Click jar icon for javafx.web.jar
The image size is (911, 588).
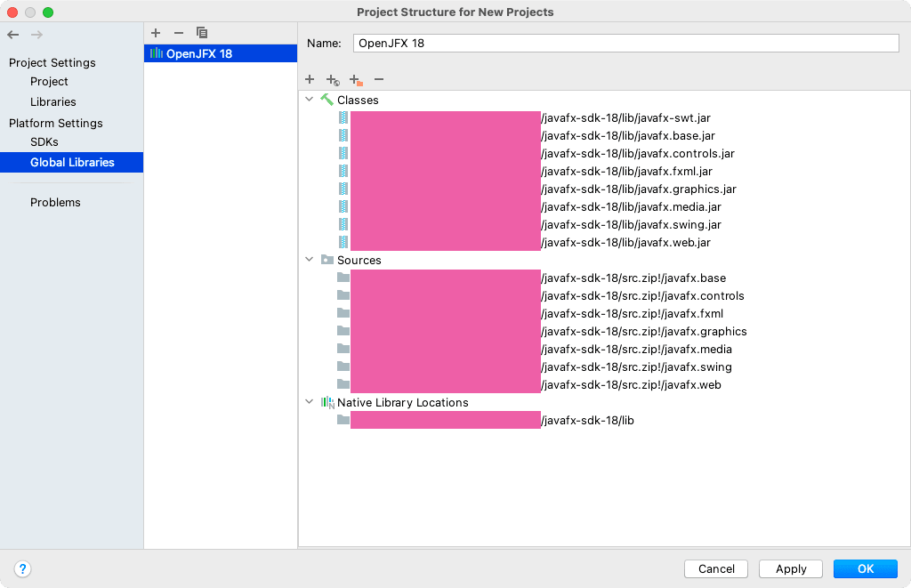(x=343, y=242)
